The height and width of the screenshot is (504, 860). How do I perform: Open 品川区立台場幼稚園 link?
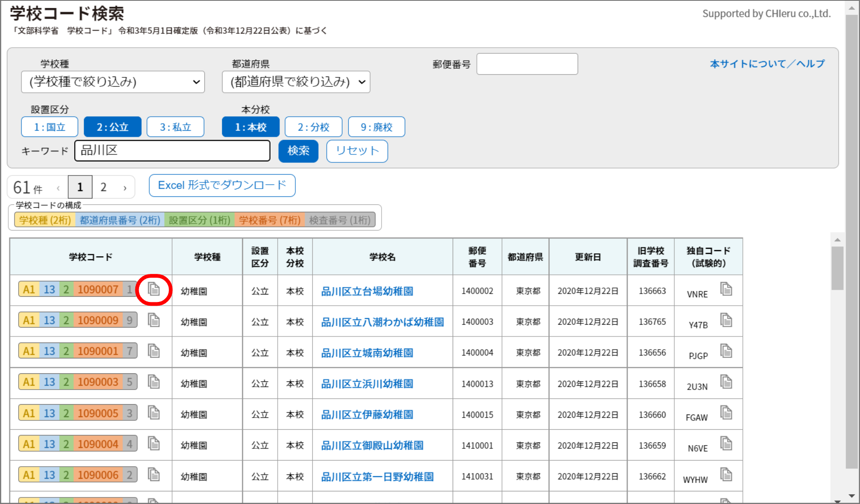(x=367, y=291)
